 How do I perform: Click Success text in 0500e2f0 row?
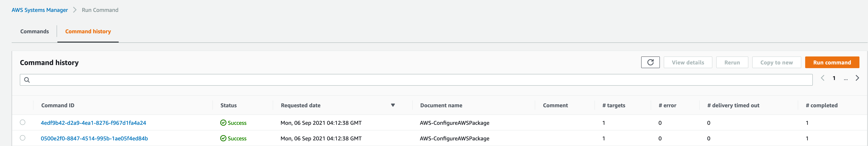click(237, 138)
